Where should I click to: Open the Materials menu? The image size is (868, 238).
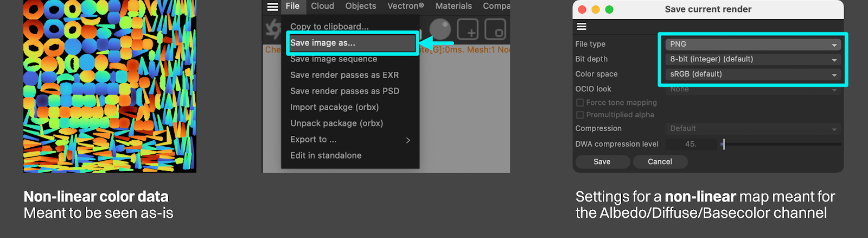[x=454, y=6]
